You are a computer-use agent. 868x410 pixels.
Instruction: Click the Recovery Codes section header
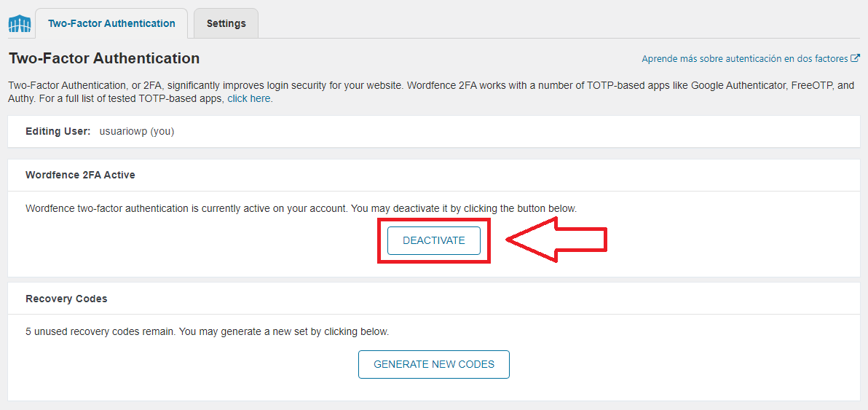pos(66,299)
